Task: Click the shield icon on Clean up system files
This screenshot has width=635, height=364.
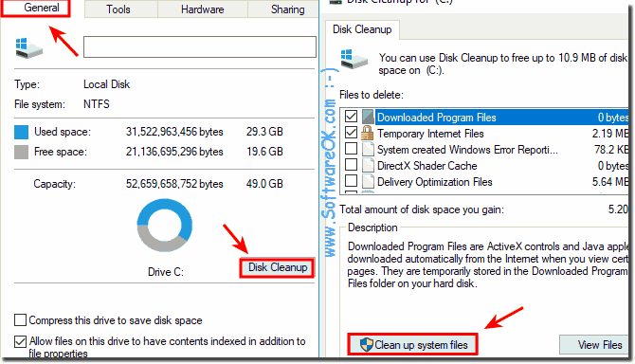Action: coord(366,345)
